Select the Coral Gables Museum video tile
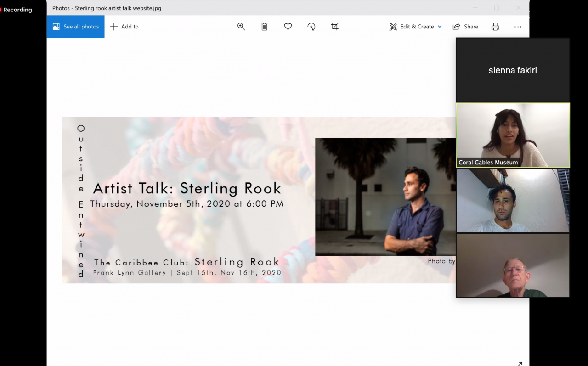Screen dimensions: 588x366 (513, 135)
